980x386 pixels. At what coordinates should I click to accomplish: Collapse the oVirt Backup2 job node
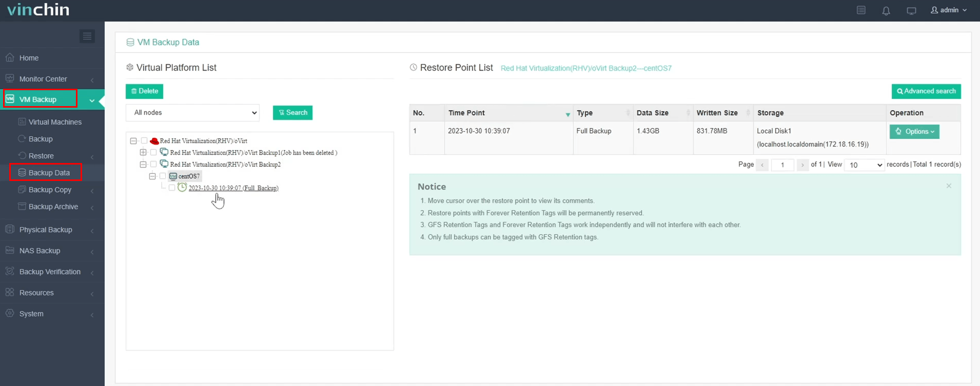(x=143, y=165)
